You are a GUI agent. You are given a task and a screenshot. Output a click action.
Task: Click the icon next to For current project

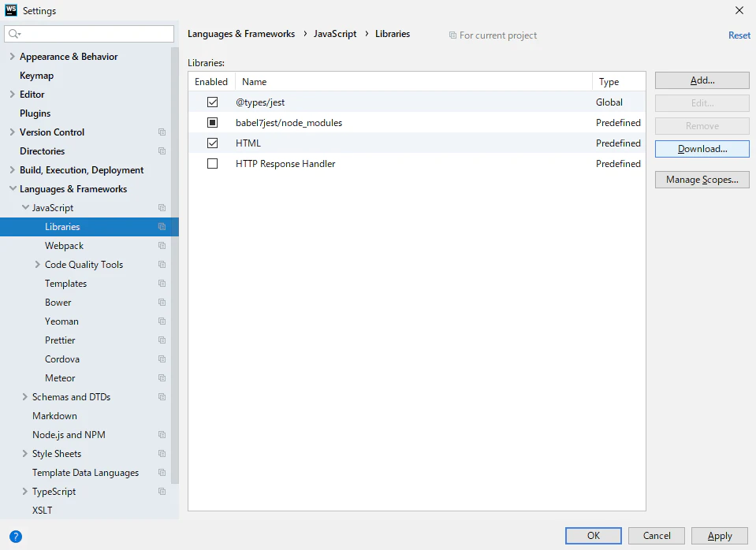point(452,35)
